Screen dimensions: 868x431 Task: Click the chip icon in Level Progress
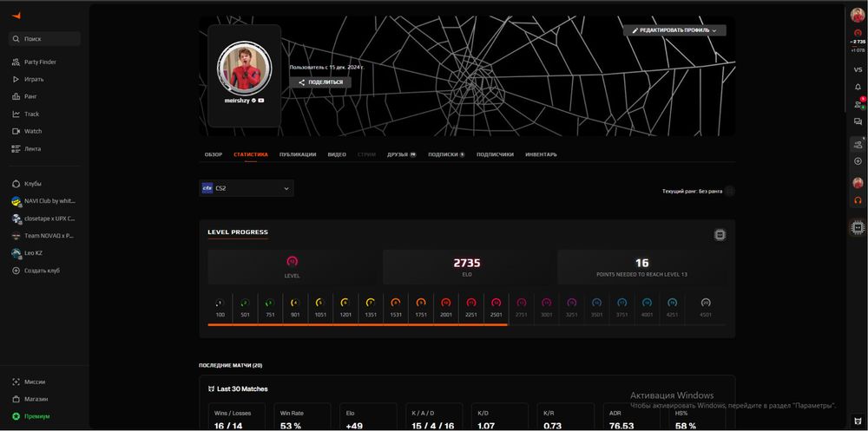click(720, 235)
